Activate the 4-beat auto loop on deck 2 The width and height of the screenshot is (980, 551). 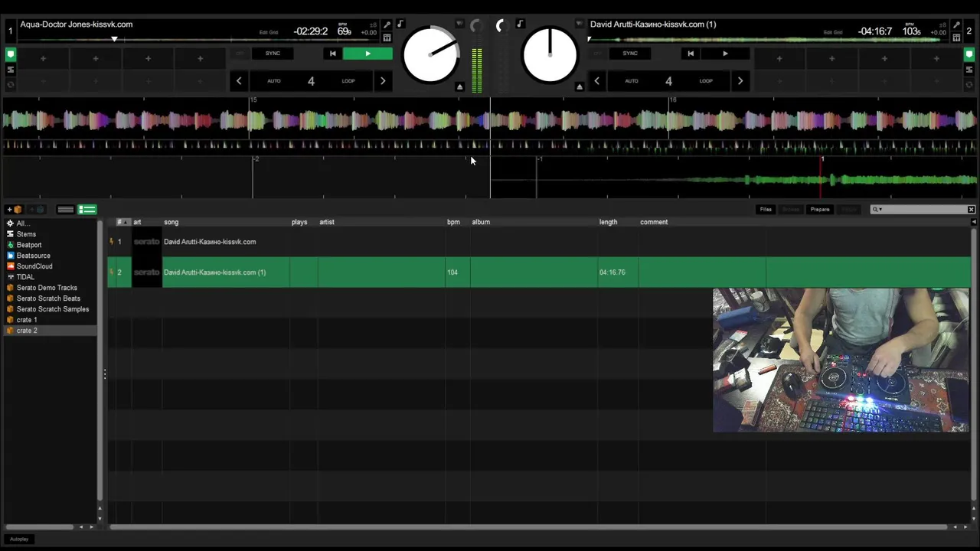pos(668,80)
